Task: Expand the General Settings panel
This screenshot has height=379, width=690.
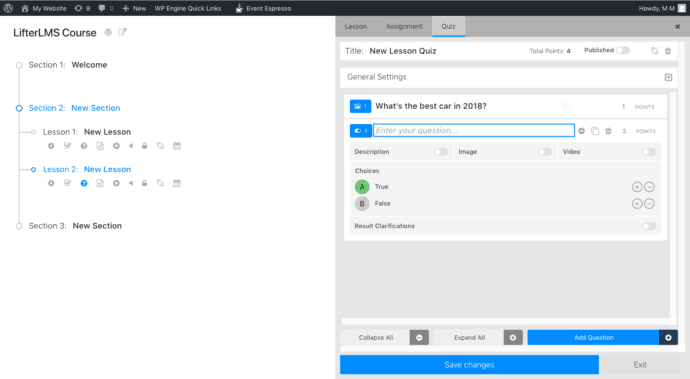Action: click(x=668, y=77)
